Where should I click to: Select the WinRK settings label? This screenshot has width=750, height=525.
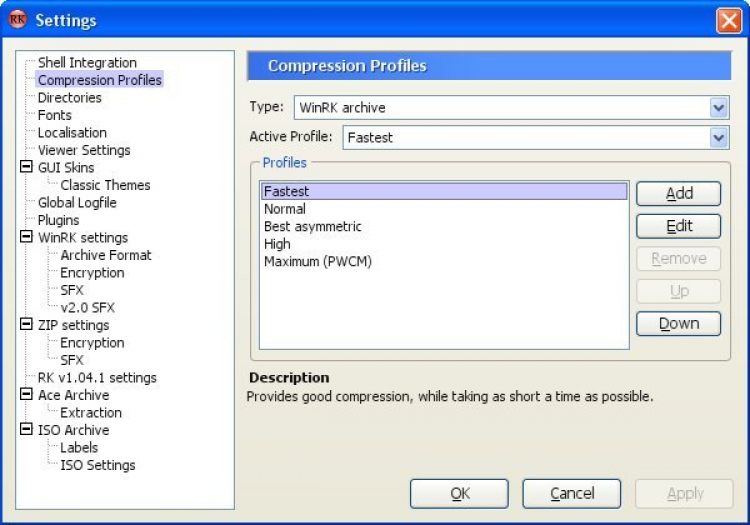[83, 238]
